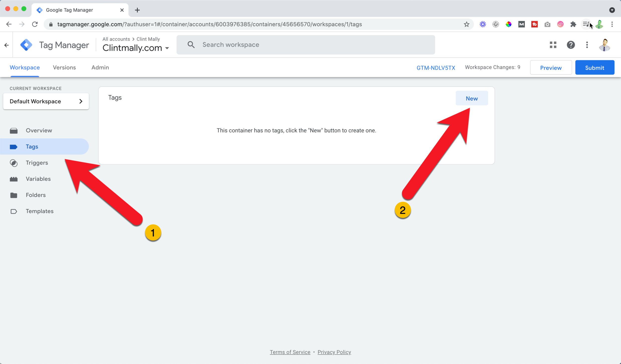Viewport: 621px width, 364px height.
Task: Click the blue Submit button
Action: pos(595,68)
